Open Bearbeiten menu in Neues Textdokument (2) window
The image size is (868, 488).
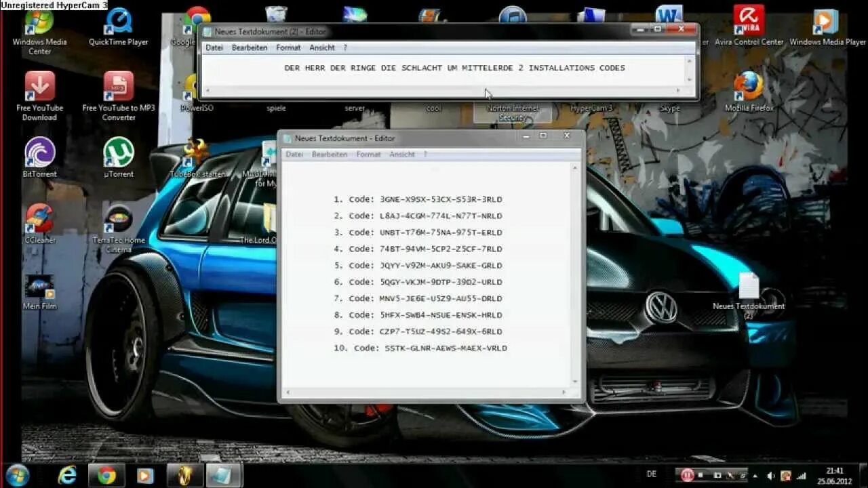tap(250, 47)
